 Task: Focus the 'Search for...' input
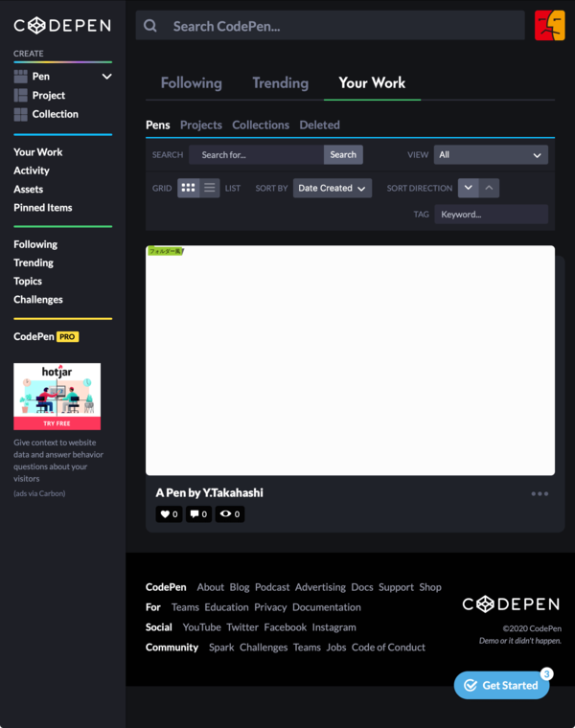click(x=257, y=154)
